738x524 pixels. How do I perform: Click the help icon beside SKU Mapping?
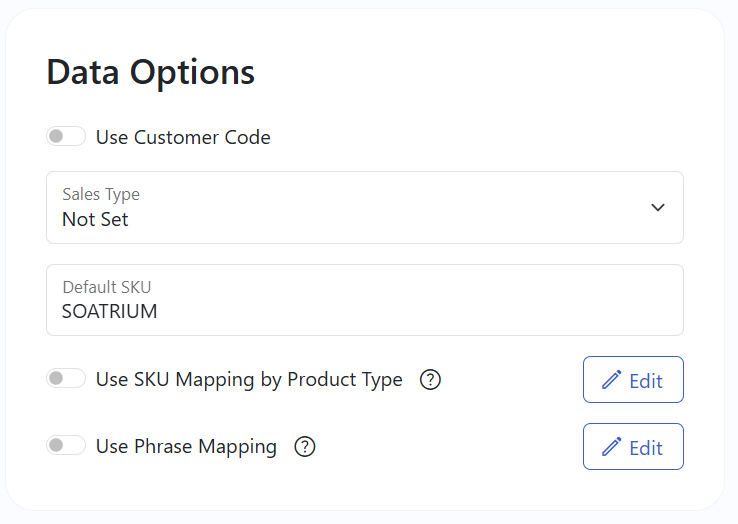[x=430, y=380]
